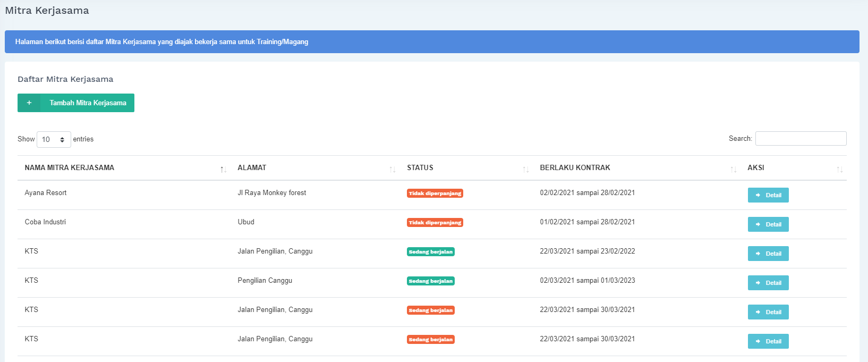This screenshot has height=362, width=868.
Task: Sort table by Status column arrows
Action: (525, 169)
